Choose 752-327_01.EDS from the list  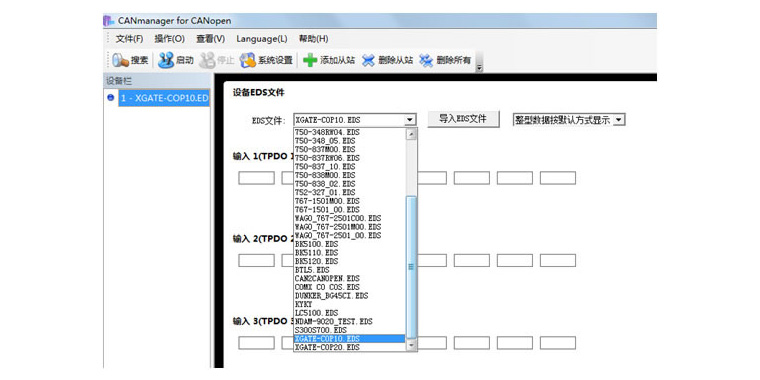[x=349, y=192]
